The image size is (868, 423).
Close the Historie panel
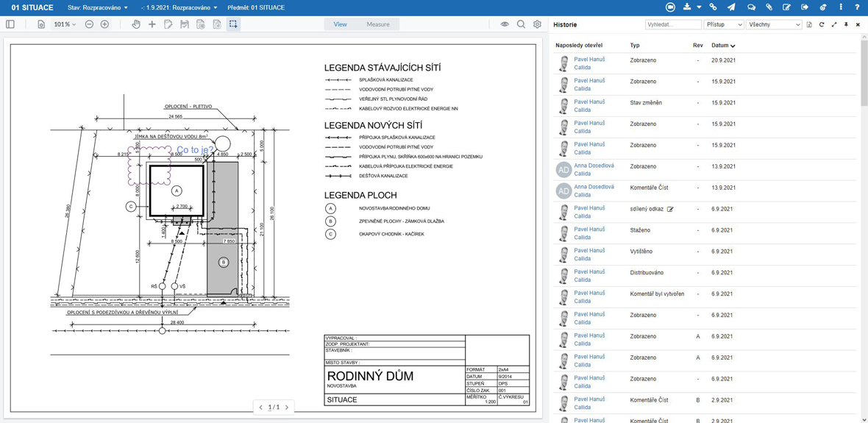click(858, 24)
